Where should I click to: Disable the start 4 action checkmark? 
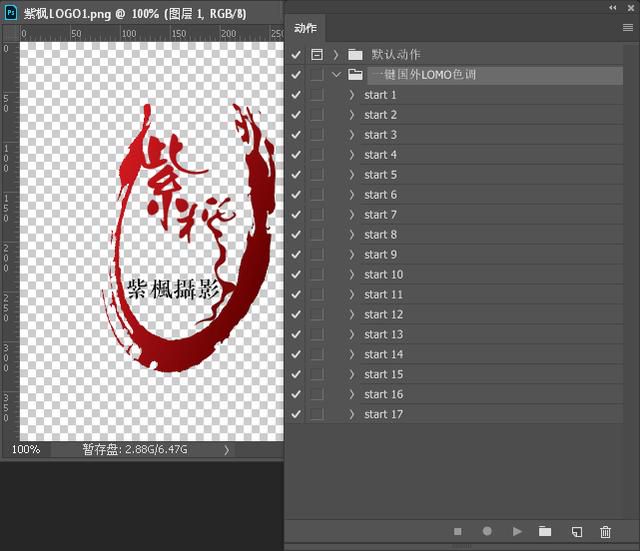296,155
